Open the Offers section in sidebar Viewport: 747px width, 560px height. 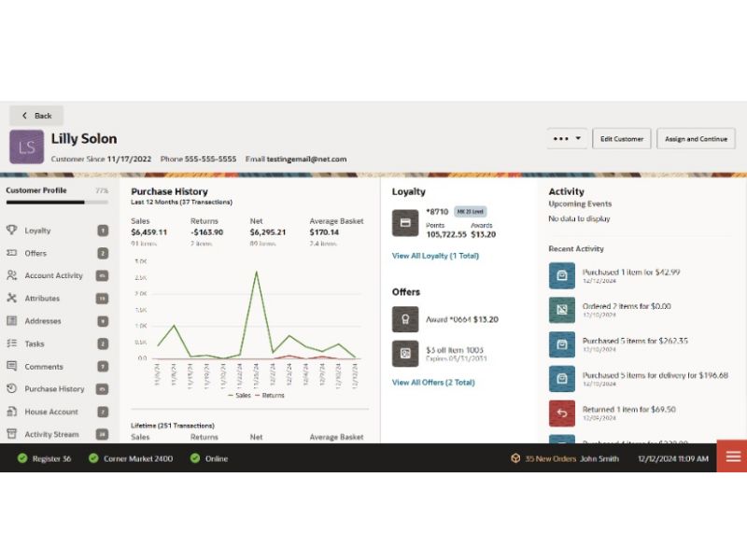[35, 253]
